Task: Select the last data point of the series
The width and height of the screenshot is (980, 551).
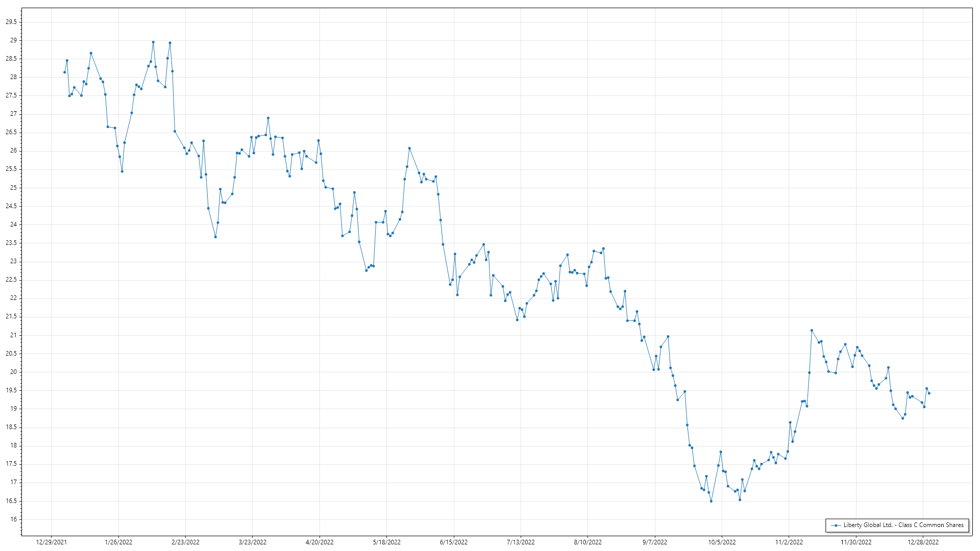Action: 929,393
